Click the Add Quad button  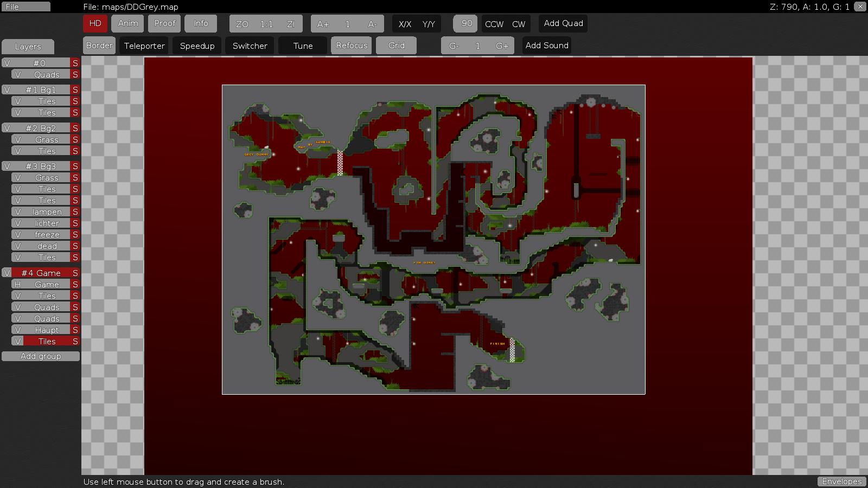click(x=563, y=23)
